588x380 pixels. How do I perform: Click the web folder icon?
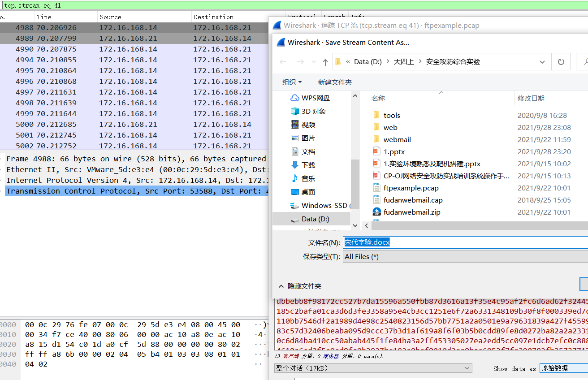click(x=376, y=127)
